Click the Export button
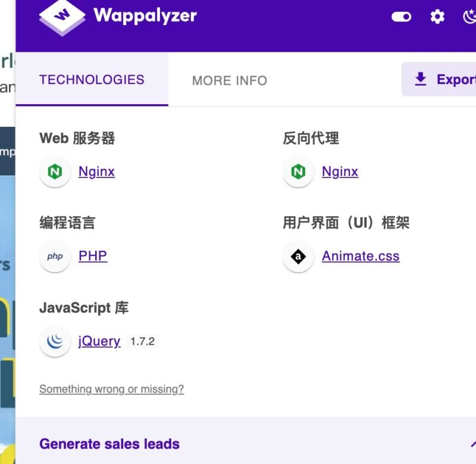 pos(446,78)
